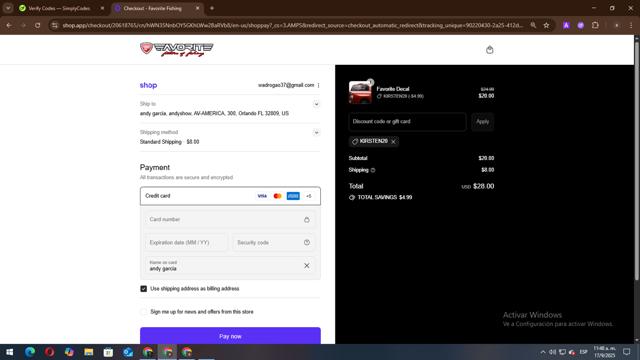Click the ESP language indicator
The height and width of the screenshot is (360, 640).
coord(583,352)
